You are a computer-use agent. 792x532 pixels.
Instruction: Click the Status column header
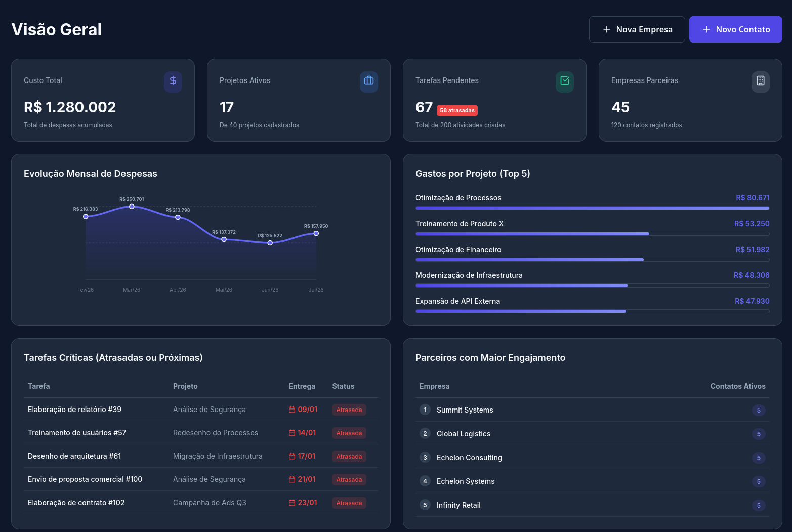point(343,386)
